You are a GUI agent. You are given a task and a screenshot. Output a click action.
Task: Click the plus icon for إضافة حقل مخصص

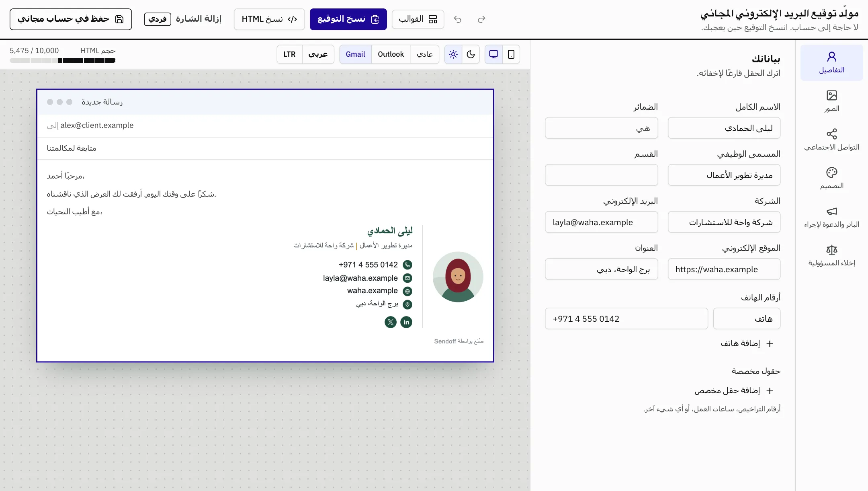pos(770,390)
